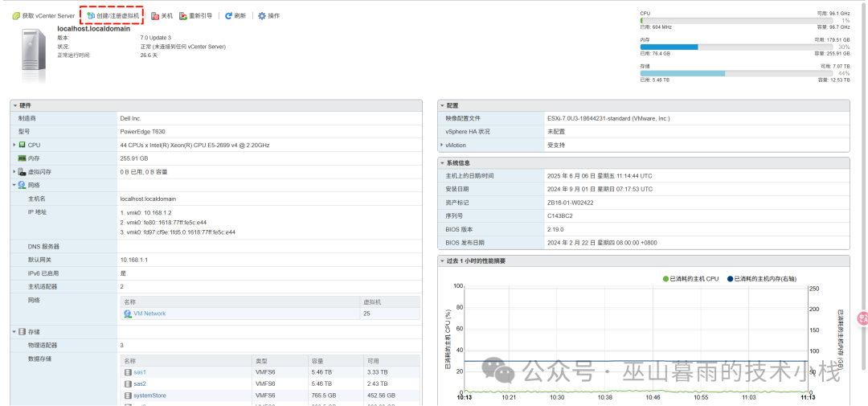Click the sas1 datastore icon
The height and width of the screenshot is (406, 868).
tap(128, 372)
